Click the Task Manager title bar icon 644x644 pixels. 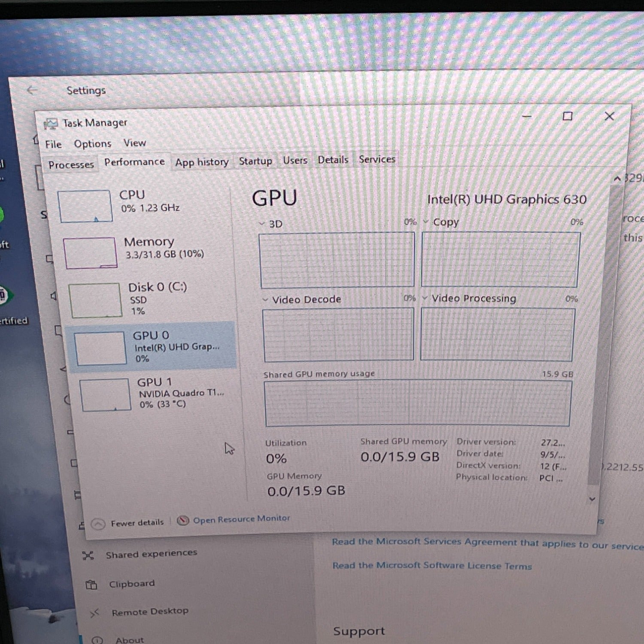coord(51,124)
